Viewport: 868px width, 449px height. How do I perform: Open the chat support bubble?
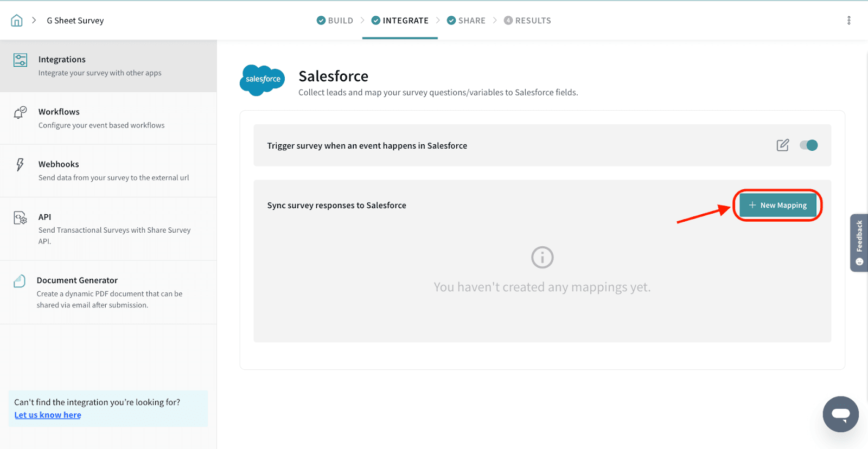(x=840, y=414)
